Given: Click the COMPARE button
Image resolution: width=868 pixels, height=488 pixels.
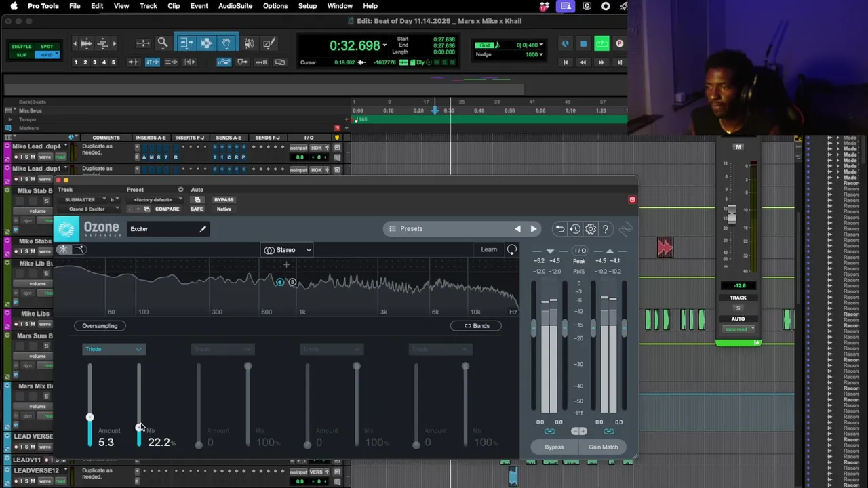Looking at the screenshot, I should click(x=167, y=209).
